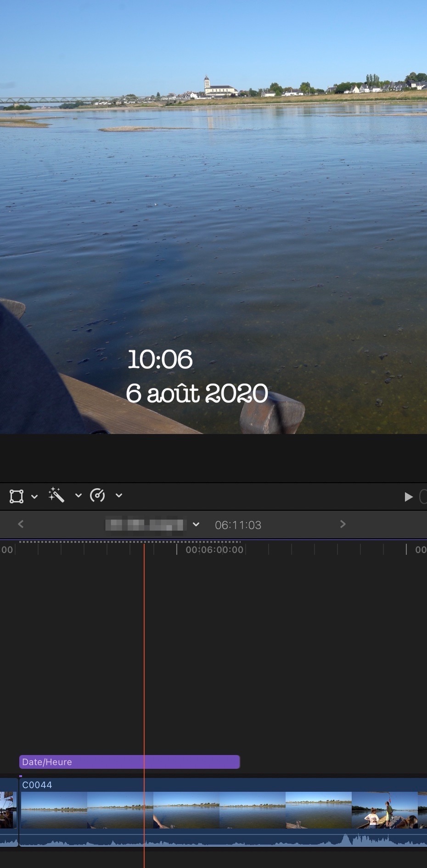This screenshot has width=427, height=868.
Task: Expand the retime options chevron
Action: [x=119, y=496]
